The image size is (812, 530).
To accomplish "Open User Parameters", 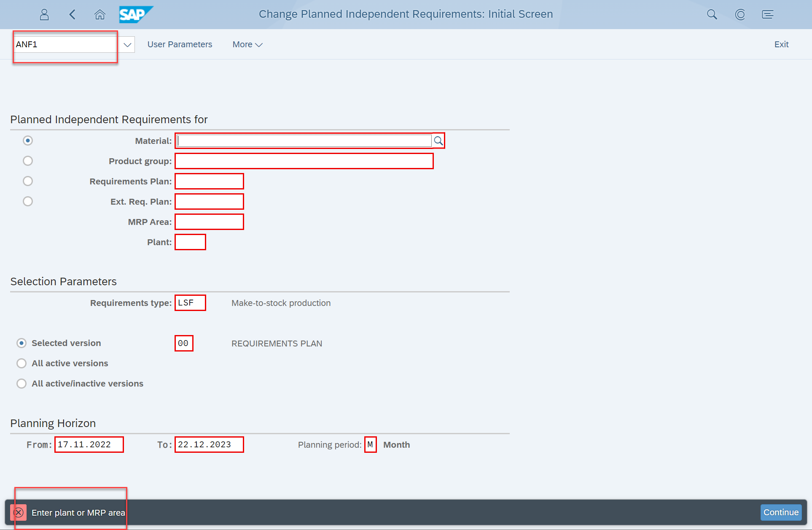I will (180, 44).
